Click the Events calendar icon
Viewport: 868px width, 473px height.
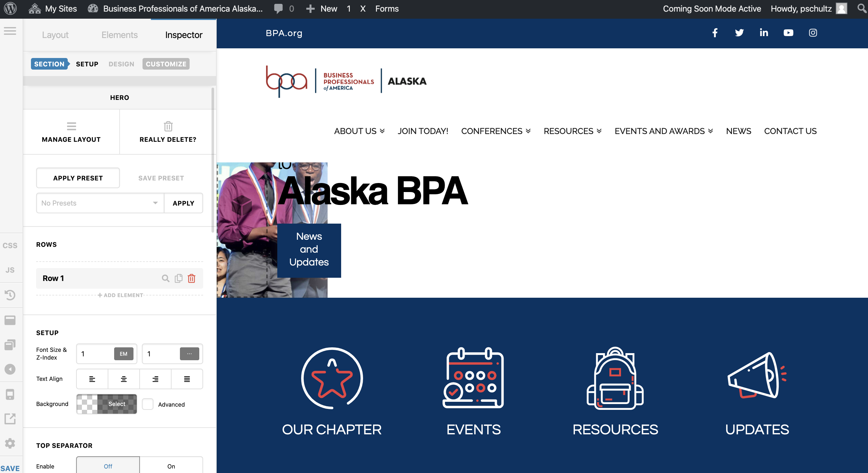[473, 378]
